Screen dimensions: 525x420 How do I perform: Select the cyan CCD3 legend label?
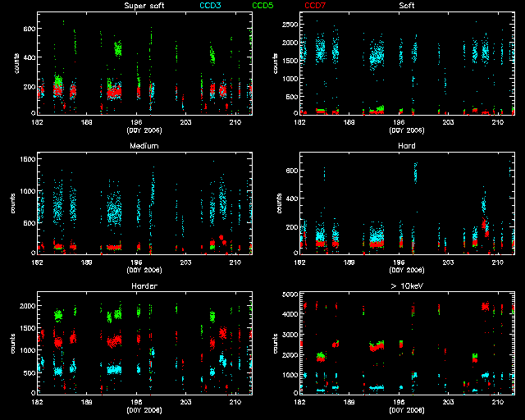tap(210, 6)
